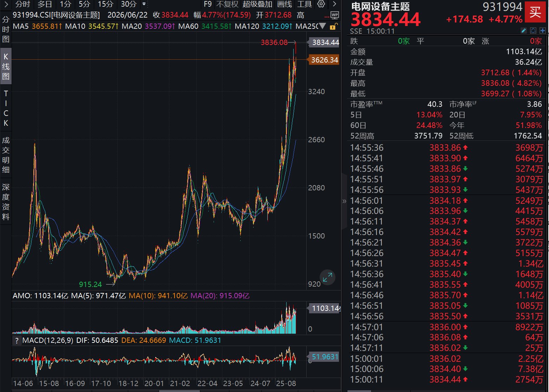The image size is (549, 392).
Task: Click the red 买 buy button
Action: point(535,12)
